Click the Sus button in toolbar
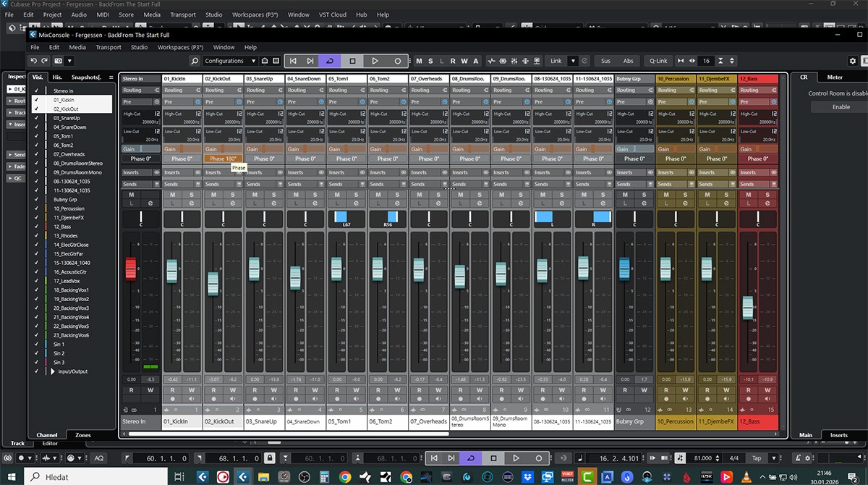 coord(605,61)
